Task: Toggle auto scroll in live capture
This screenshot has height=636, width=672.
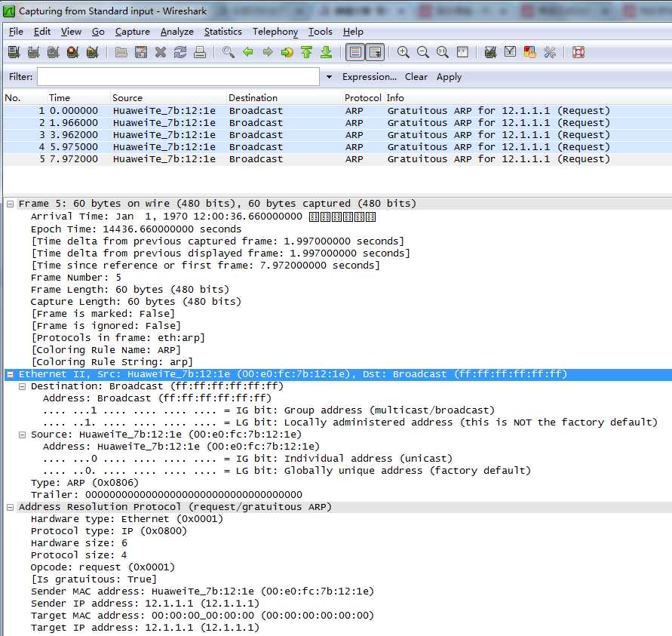Action: point(375,52)
